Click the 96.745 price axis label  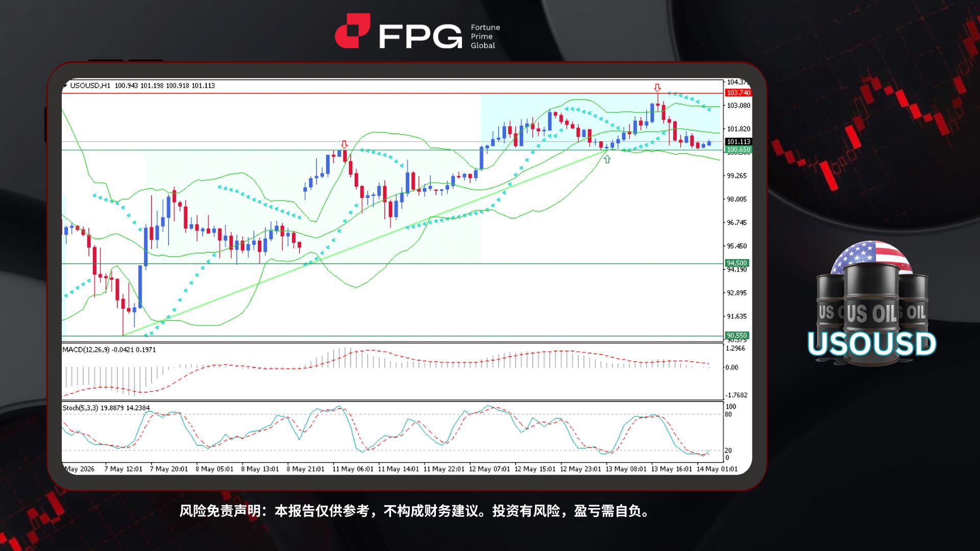(737, 223)
